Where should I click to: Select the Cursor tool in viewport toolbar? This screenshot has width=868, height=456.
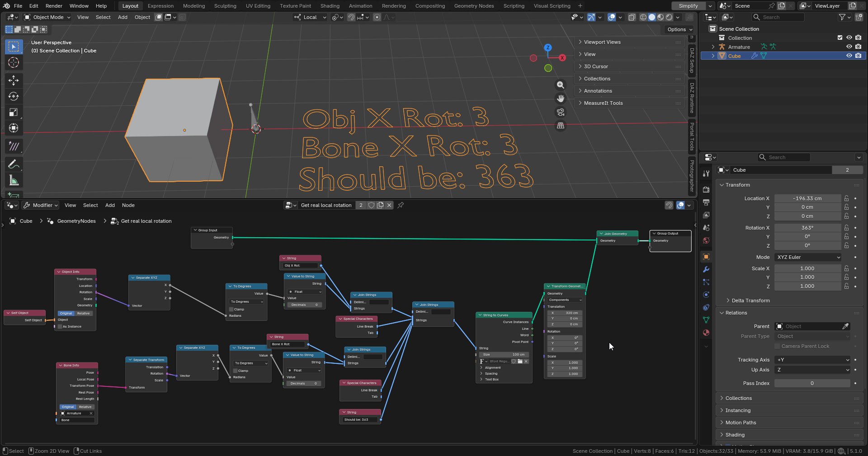[14, 62]
